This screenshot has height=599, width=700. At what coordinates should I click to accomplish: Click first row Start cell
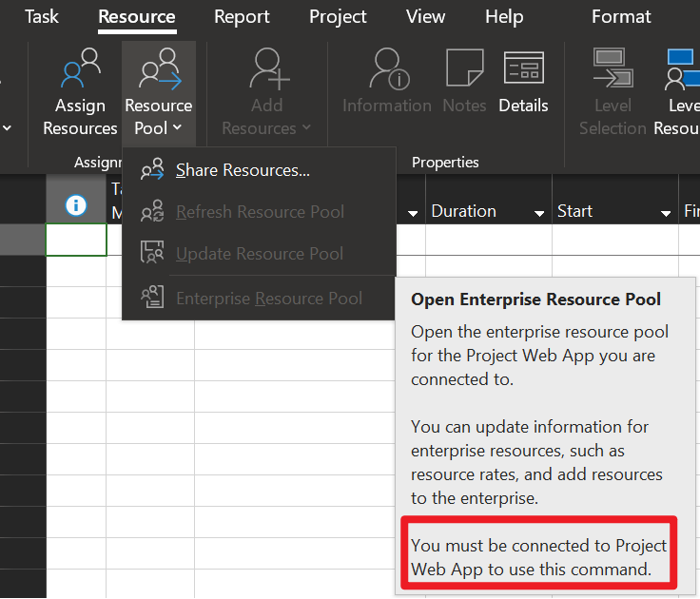tap(614, 240)
